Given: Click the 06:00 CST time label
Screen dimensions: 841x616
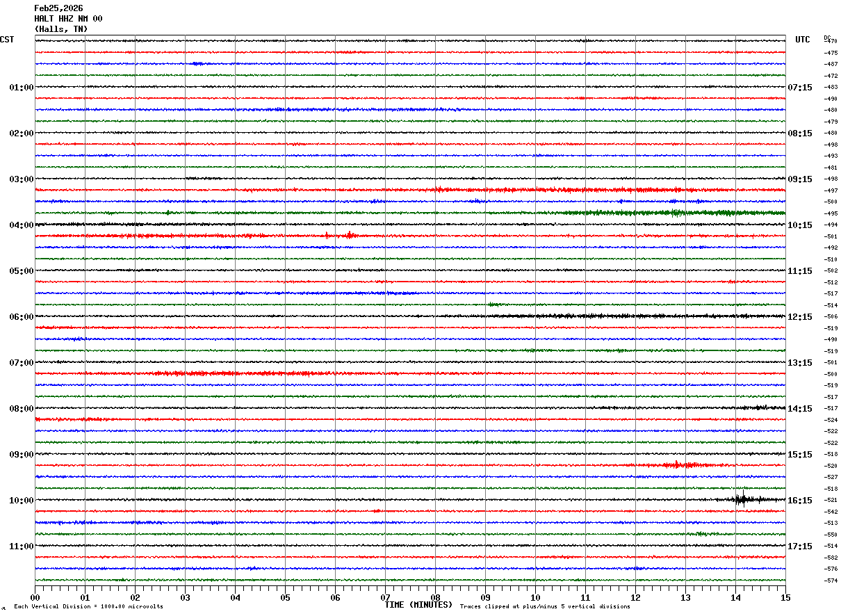Looking at the screenshot, I should [x=22, y=317].
